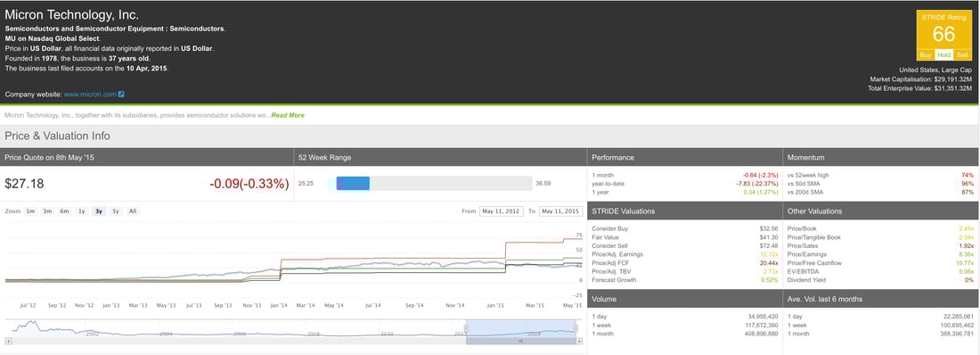The image size is (980, 355).
Task: Click the Other Valuations panel header
Action: (881, 211)
